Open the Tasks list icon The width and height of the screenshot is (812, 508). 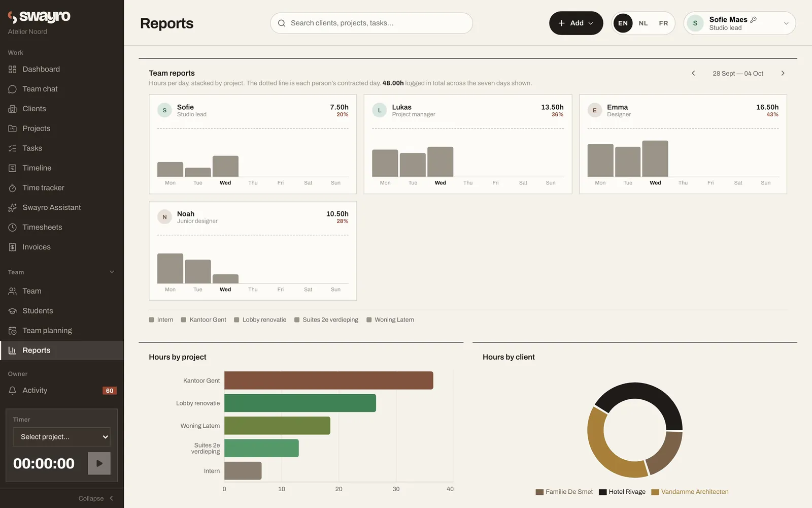[x=12, y=148]
